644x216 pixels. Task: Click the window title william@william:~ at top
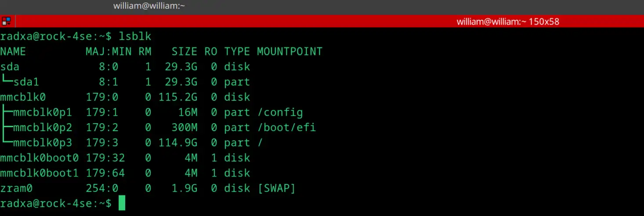[x=149, y=6]
